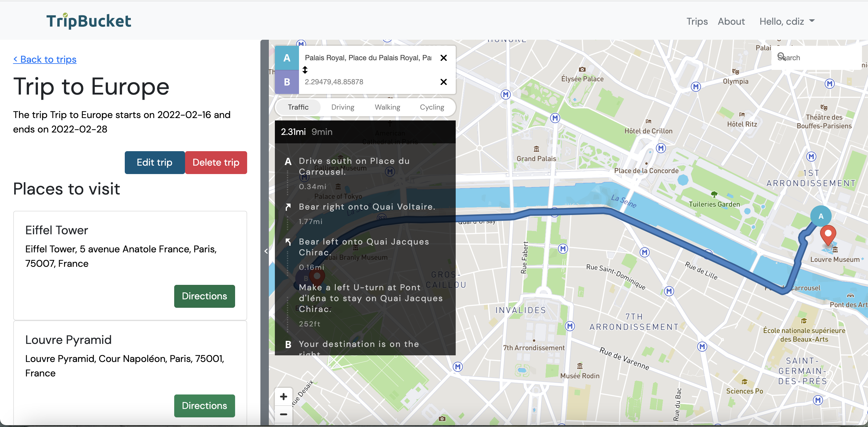The width and height of the screenshot is (868, 427).
Task: Click the Hôtel de Crillon bed icon
Action: pos(648,121)
